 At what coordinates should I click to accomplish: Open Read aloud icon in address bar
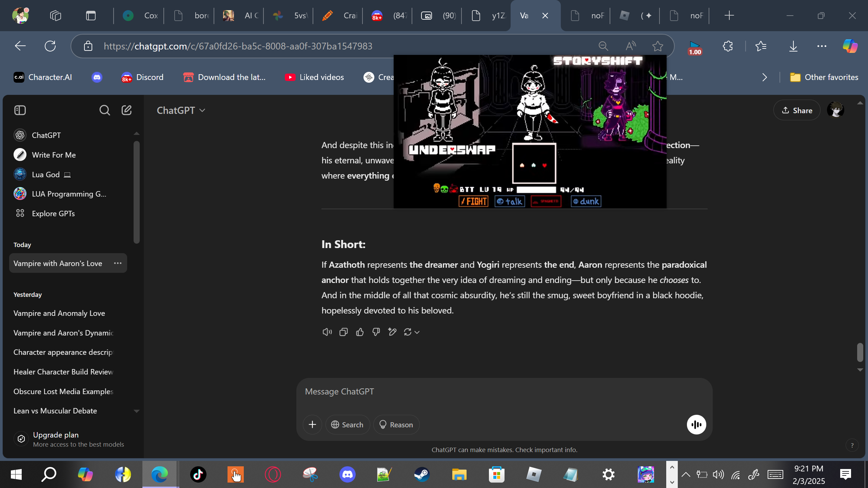coord(631,46)
